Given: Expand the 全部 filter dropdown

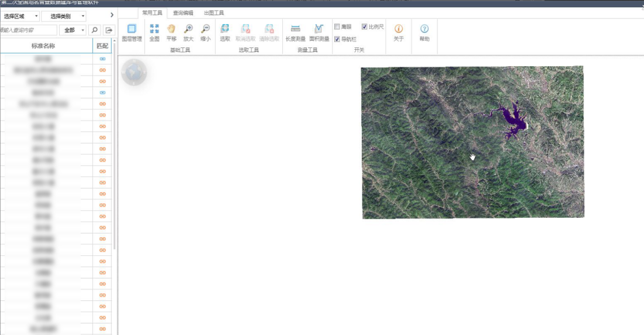Looking at the screenshot, I should (x=74, y=30).
